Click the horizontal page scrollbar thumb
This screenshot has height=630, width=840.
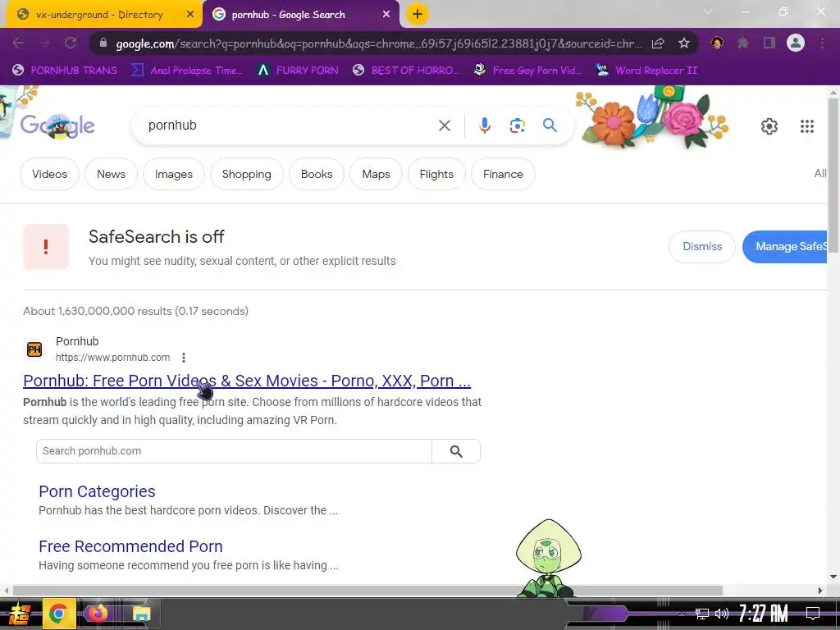point(367,591)
